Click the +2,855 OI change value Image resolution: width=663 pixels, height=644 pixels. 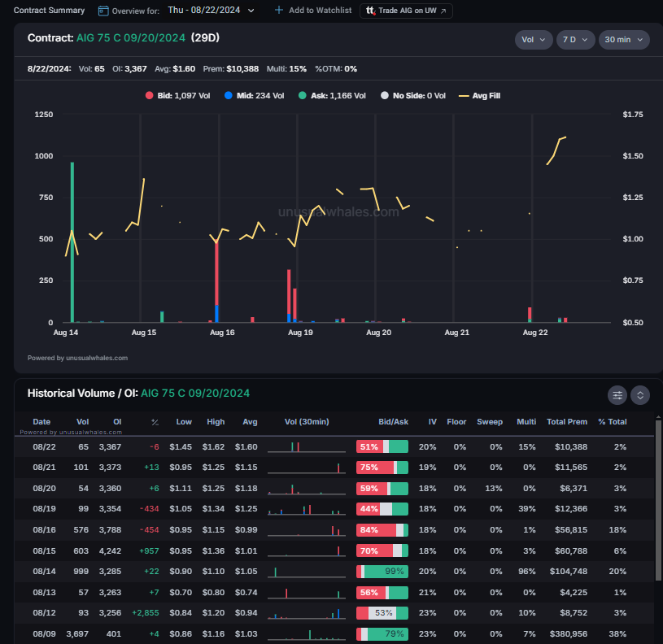[146, 613]
